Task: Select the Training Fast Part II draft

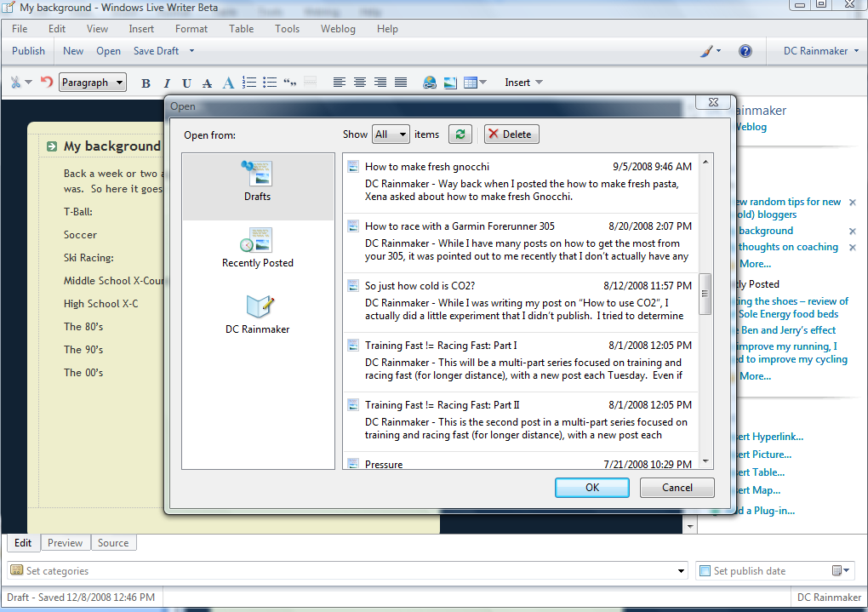Action: (x=520, y=421)
